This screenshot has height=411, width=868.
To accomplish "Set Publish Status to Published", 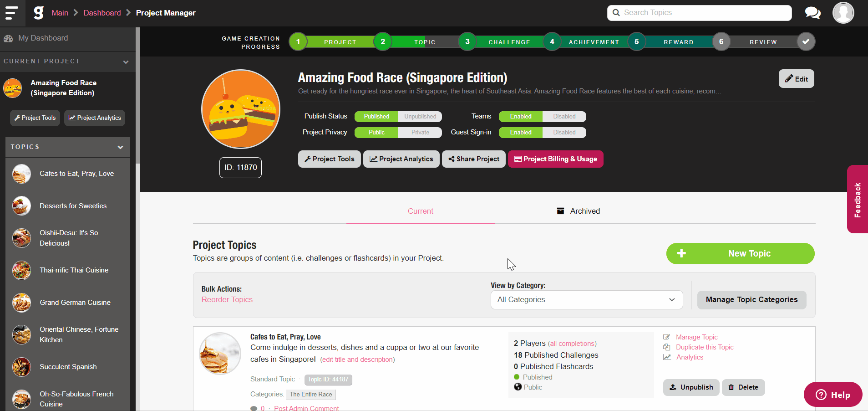I will point(376,117).
